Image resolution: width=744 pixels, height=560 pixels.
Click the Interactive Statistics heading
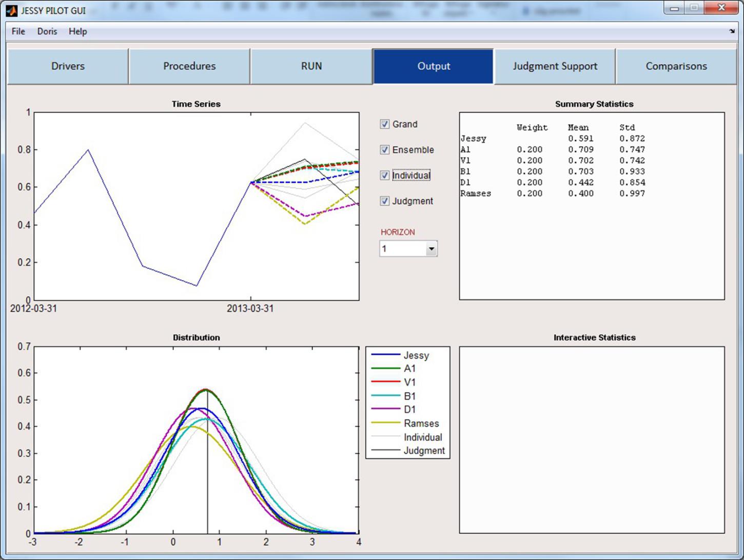(x=595, y=338)
